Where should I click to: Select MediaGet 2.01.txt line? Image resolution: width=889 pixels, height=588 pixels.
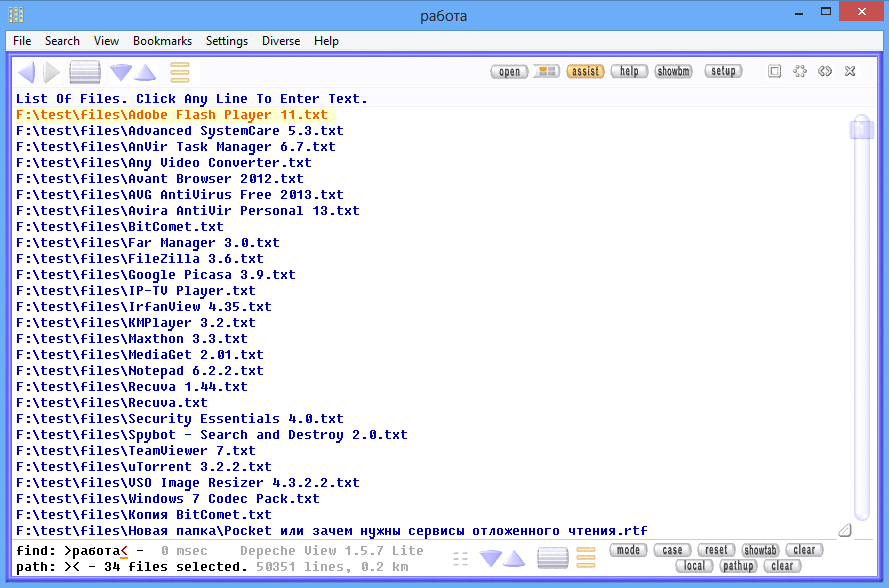140,355
